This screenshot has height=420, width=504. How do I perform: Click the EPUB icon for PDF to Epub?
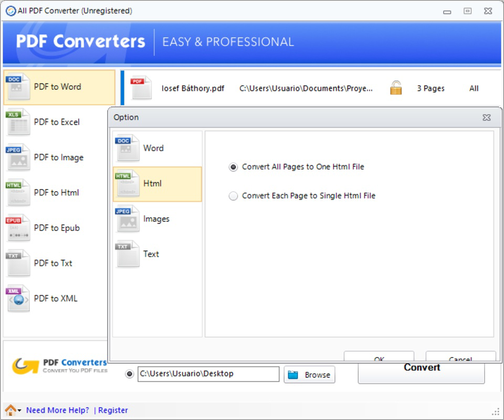[x=18, y=228]
